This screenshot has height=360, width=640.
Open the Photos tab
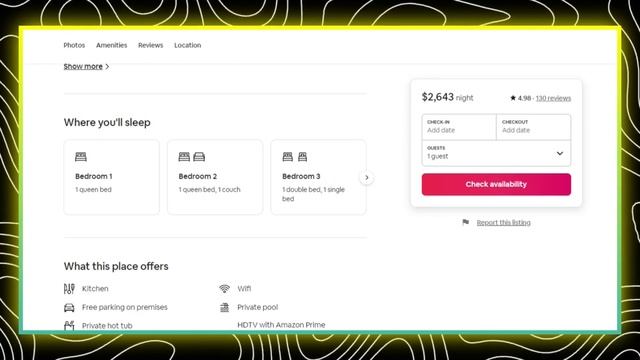tap(74, 45)
